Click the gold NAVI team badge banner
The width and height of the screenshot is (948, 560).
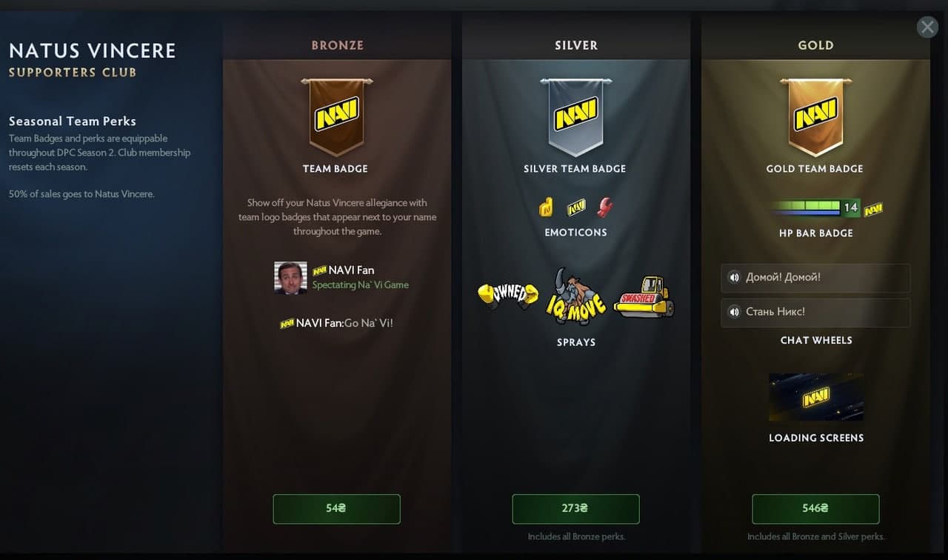815,117
